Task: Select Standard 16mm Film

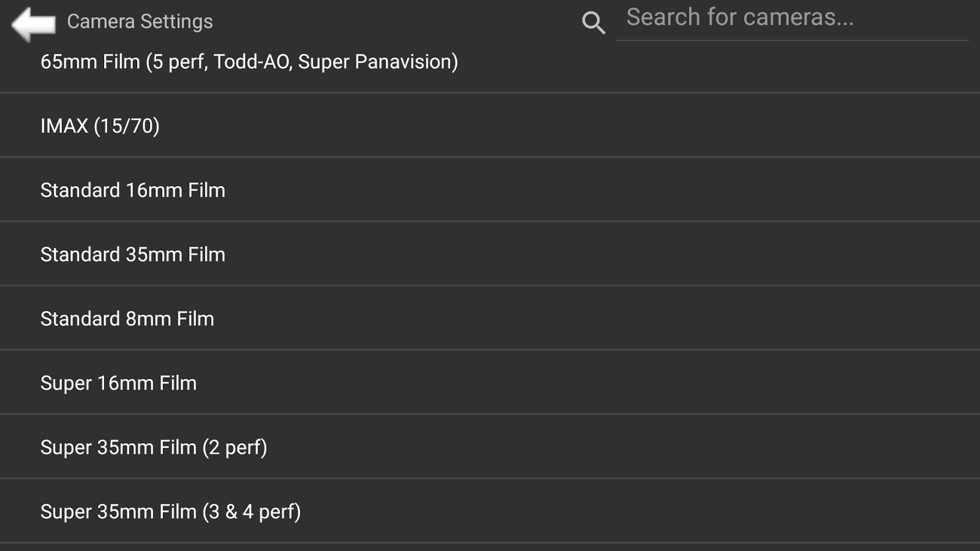Action: click(x=133, y=190)
